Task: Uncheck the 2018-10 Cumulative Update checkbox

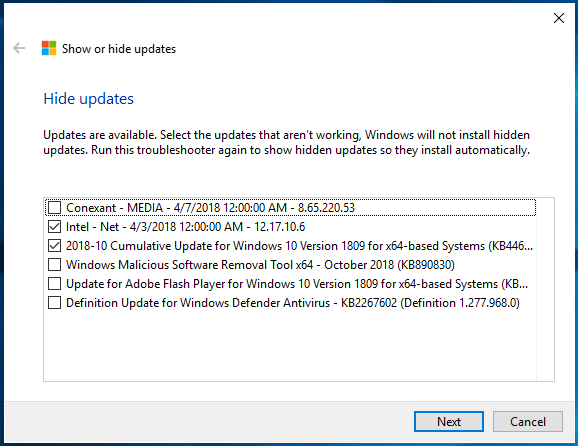Action: coord(55,246)
